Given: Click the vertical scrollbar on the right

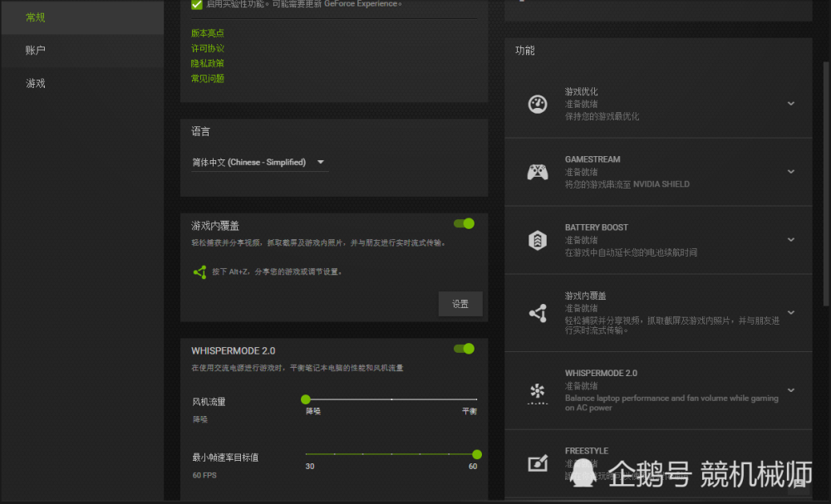Looking at the screenshot, I should pos(826,183).
